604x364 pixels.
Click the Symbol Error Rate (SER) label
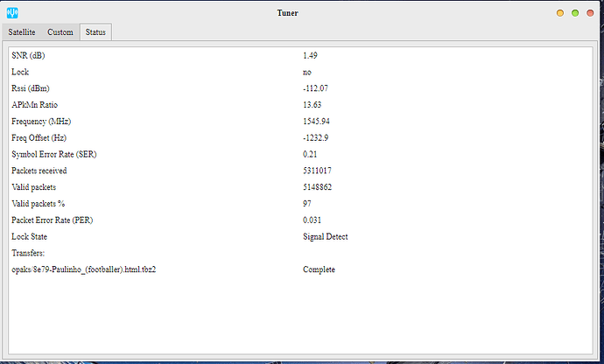point(54,154)
